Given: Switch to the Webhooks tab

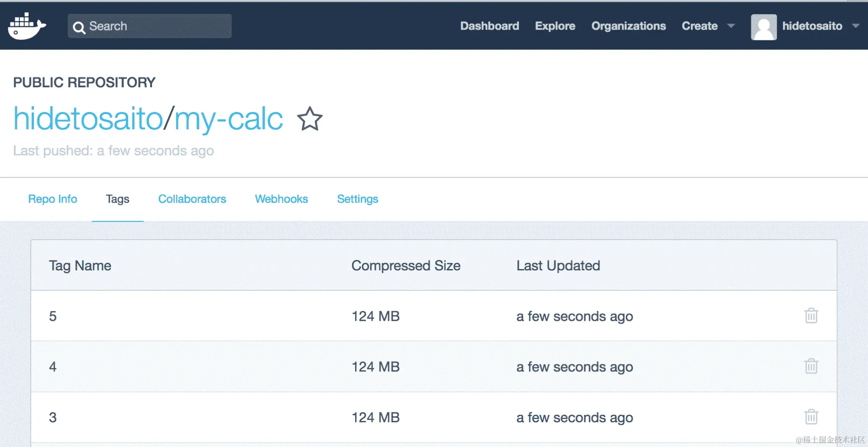Looking at the screenshot, I should tap(281, 199).
